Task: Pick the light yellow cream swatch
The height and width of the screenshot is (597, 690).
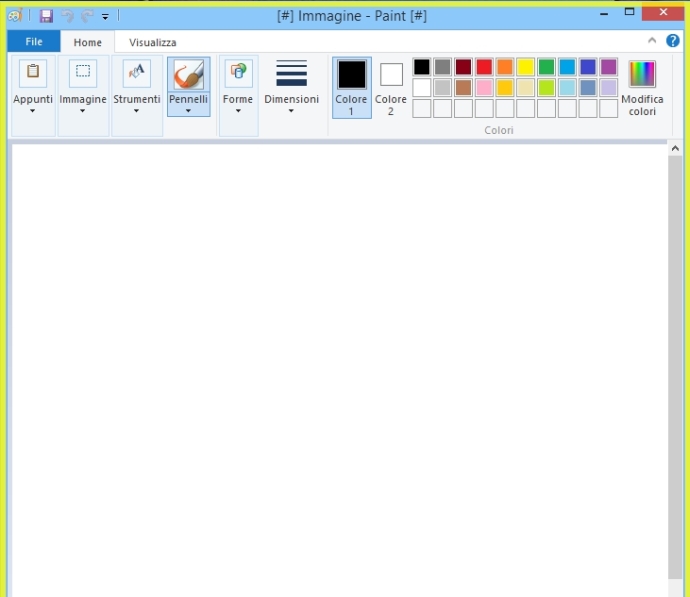Action: [525, 88]
